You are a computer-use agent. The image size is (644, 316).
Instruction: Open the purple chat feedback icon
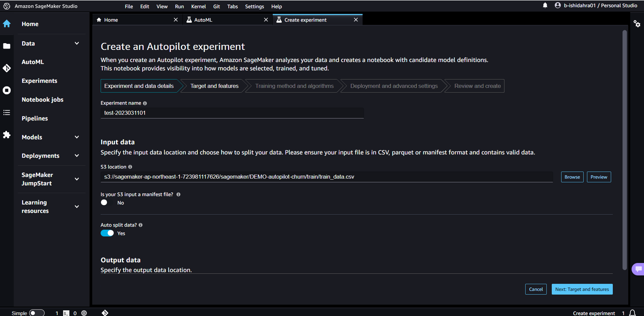pos(638,269)
